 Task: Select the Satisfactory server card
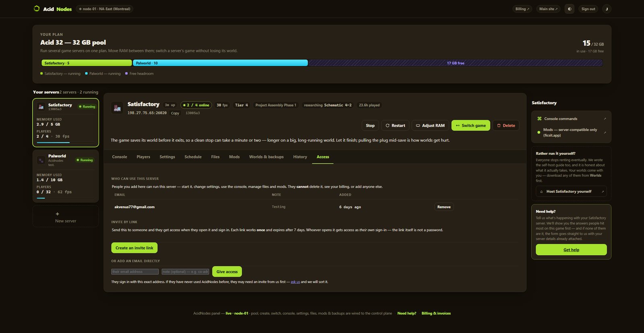point(66,123)
